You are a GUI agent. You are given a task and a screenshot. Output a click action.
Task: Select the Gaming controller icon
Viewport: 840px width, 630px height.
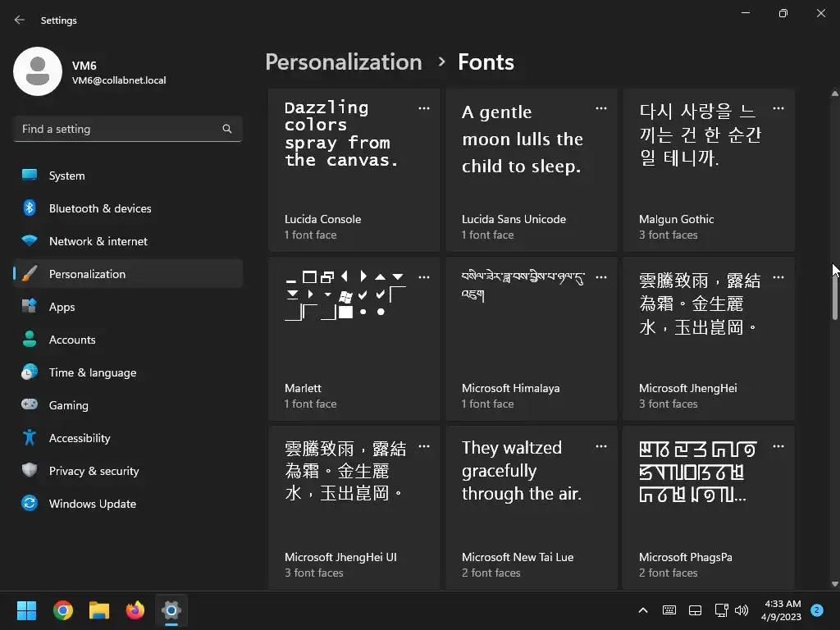30,404
